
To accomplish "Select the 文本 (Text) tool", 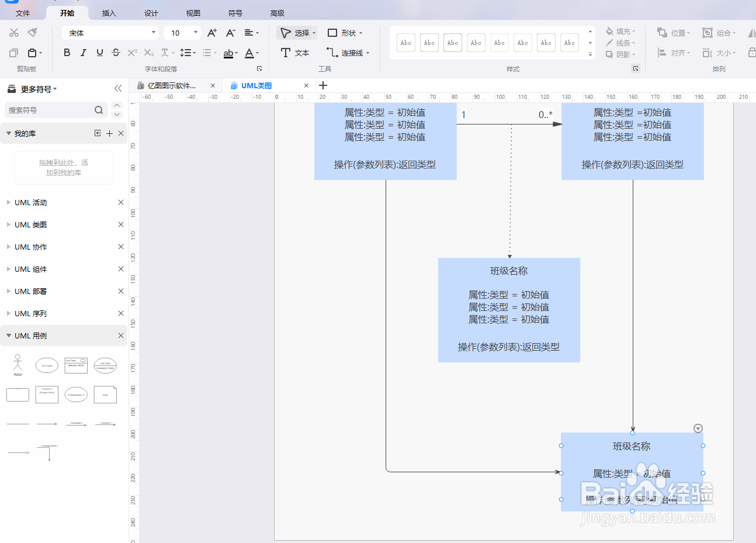I will click(x=295, y=53).
